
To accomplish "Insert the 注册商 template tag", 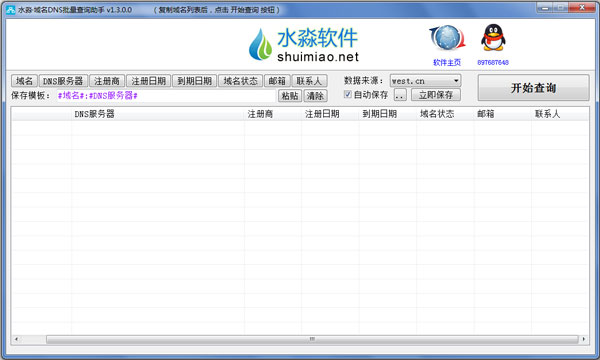I will coord(107,81).
